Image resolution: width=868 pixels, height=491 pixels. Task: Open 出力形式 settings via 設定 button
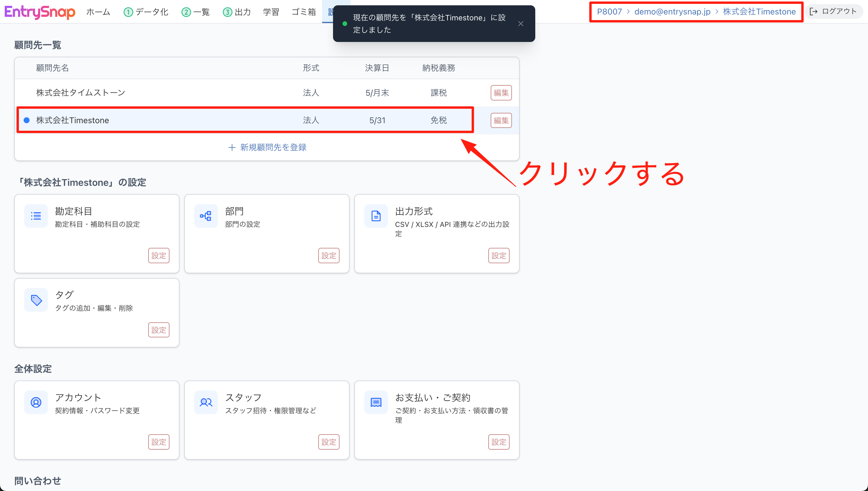499,256
